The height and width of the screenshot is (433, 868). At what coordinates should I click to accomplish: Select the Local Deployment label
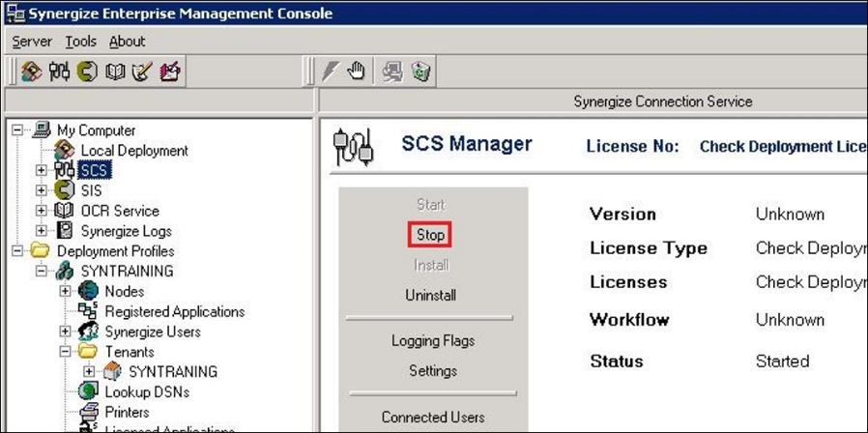pyautogui.click(x=134, y=151)
